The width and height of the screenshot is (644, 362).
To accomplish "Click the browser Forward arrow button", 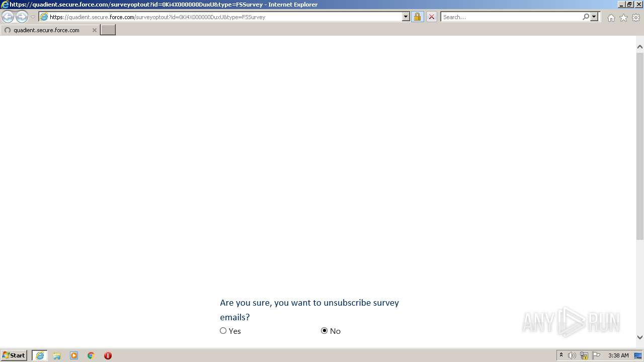I will (22, 17).
